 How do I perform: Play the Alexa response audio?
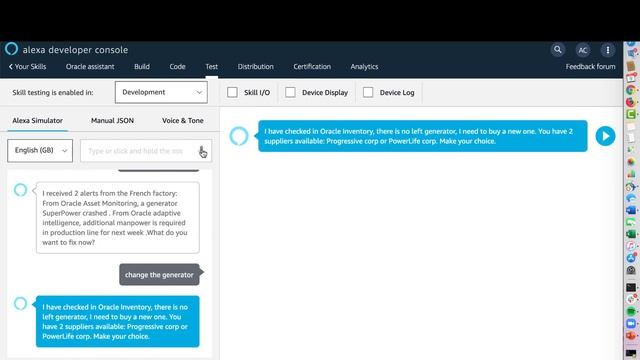(x=605, y=136)
